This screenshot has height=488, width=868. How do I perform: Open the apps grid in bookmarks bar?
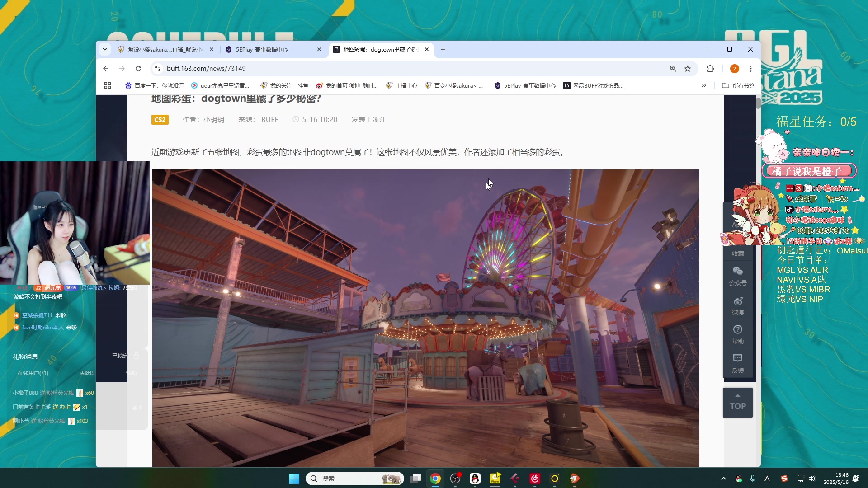108,85
